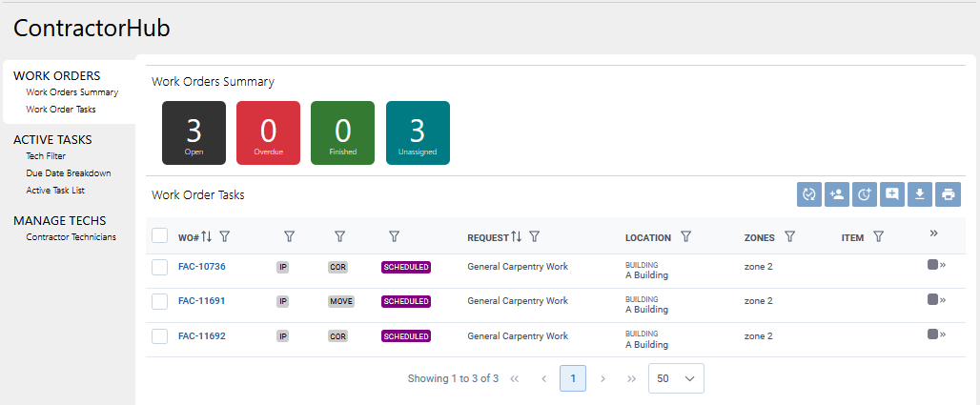Image resolution: width=980 pixels, height=405 pixels.
Task: Click the red Overdue summary tile
Action: (268, 133)
